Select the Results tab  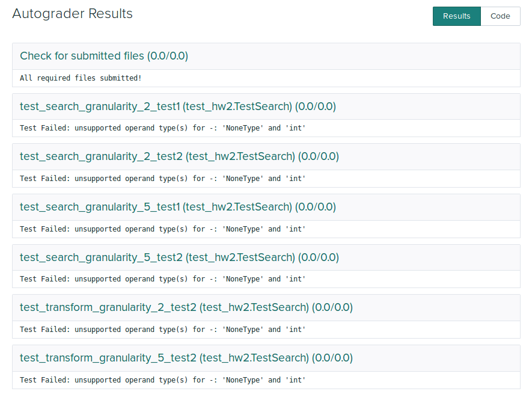(456, 16)
